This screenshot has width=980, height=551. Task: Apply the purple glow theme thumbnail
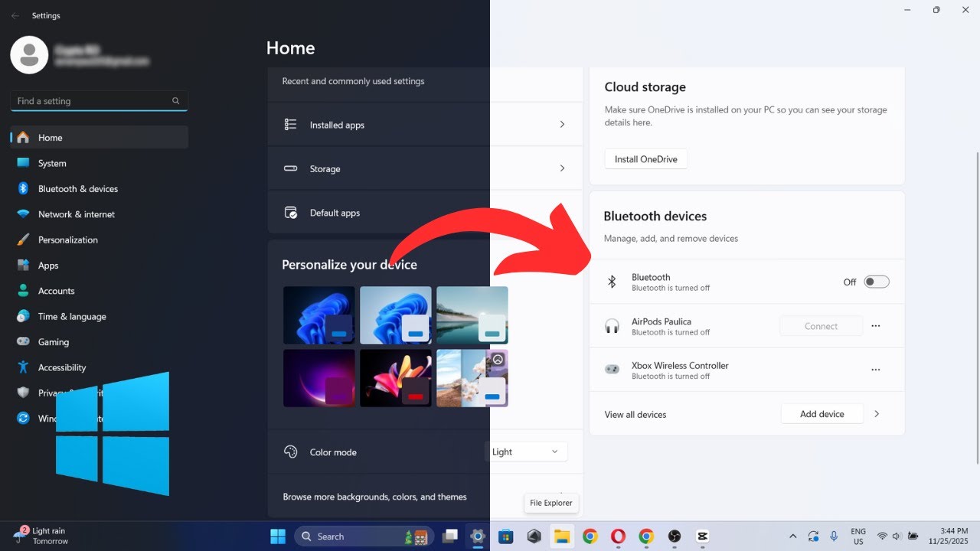(x=319, y=378)
